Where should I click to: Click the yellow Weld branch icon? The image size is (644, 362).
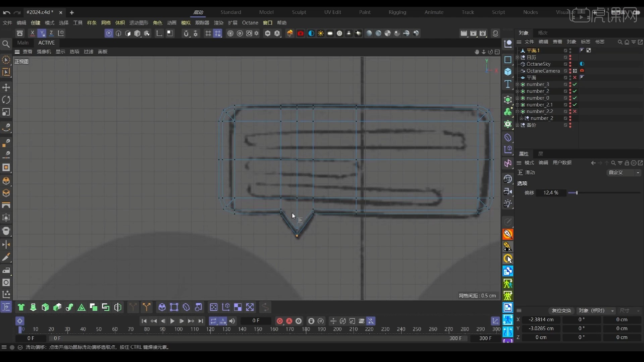147,307
